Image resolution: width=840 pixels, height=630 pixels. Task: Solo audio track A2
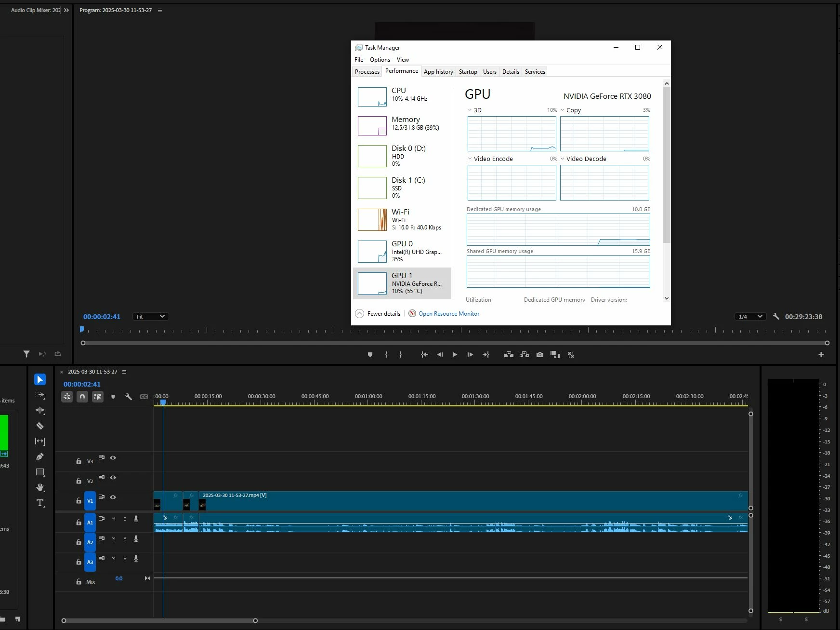(x=125, y=539)
